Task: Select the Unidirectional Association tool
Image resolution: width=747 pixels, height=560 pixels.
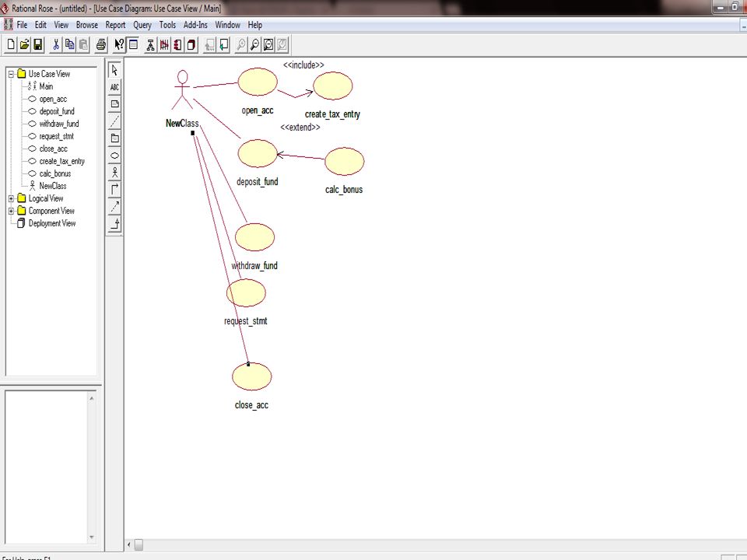Action: pyautogui.click(x=114, y=190)
